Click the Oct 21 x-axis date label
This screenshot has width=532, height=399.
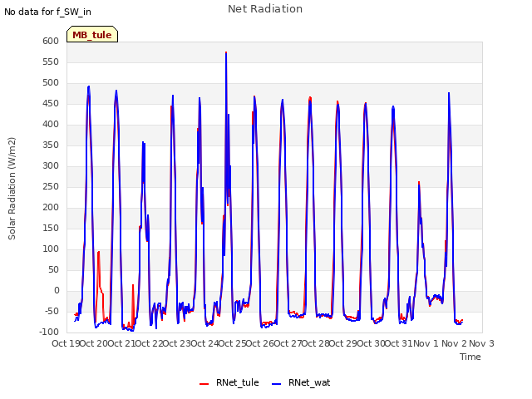[x=121, y=343]
